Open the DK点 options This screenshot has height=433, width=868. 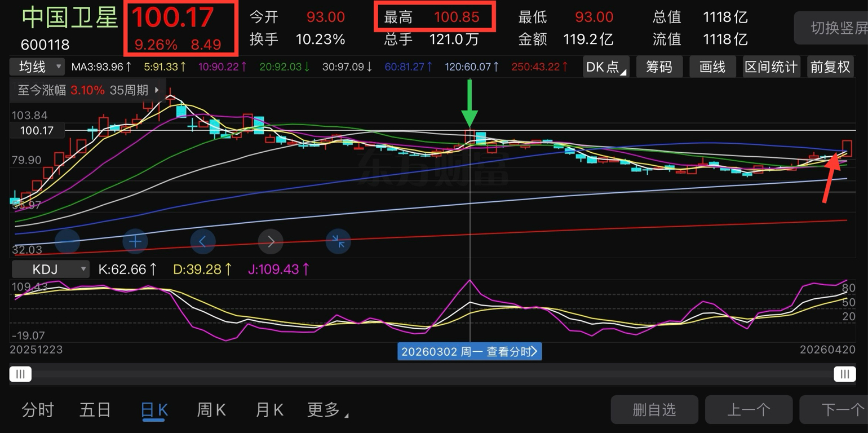(606, 67)
